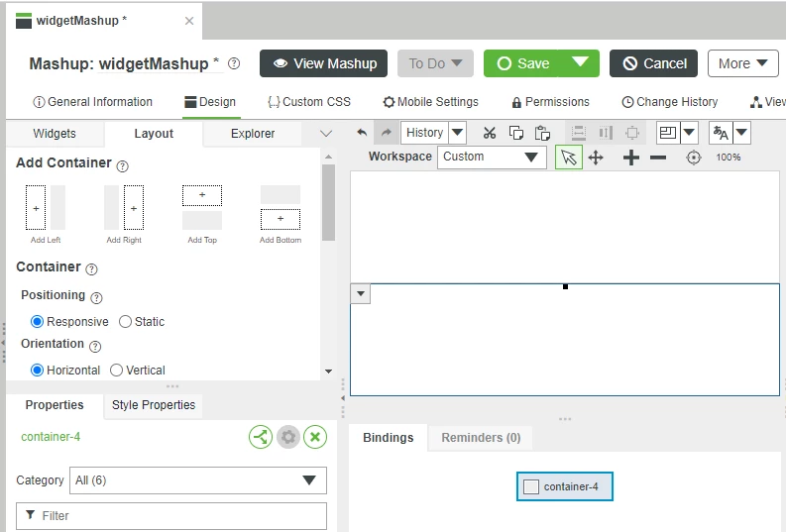The height and width of the screenshot is (532, 786).
Task: Switch to Explorer panel tab
Action: 253,134
